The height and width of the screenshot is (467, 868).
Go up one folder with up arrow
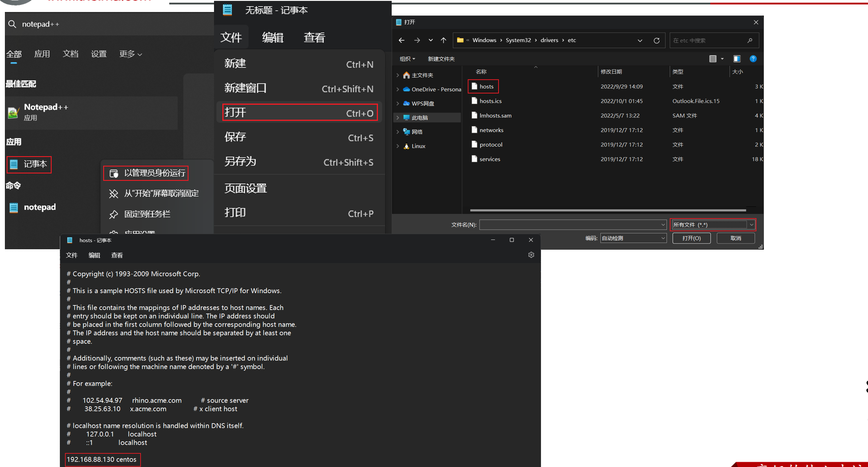point(444,40)
